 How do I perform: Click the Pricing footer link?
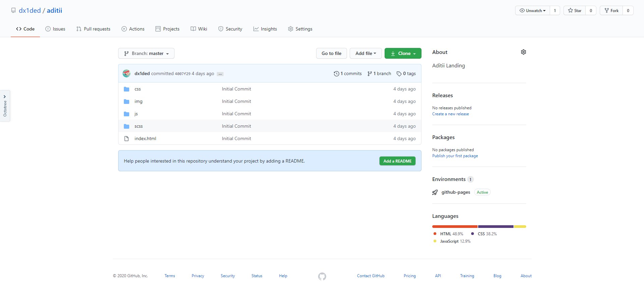(x=409, y=276)
